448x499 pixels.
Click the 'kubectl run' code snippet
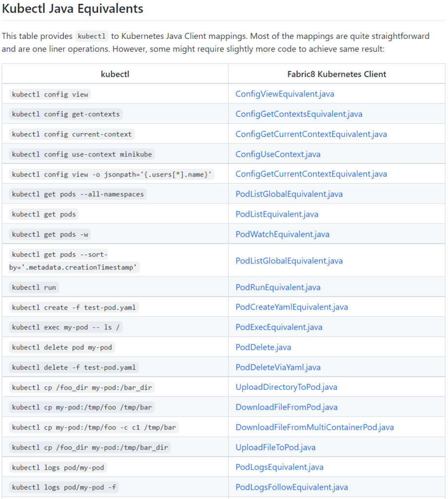click(34, 288)
